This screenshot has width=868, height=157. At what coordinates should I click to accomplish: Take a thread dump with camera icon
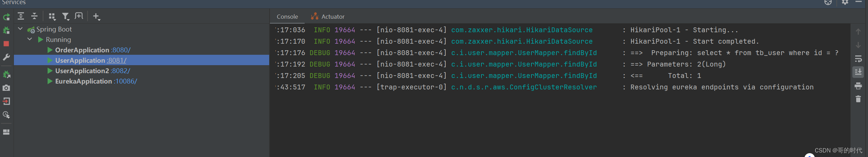click(x=6, y=88)
